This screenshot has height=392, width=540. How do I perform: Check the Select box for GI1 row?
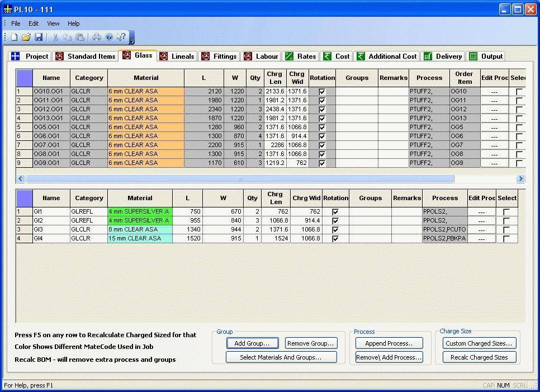(506, 212)
